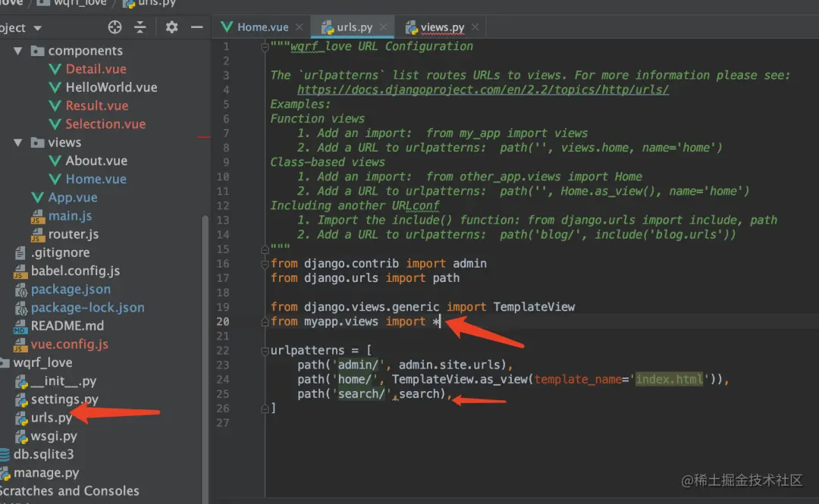Image resolution: width=819 pixels, height=504 pixels.
Task: Click on 'index.html' highlighted string
Action: coord(669,379)
